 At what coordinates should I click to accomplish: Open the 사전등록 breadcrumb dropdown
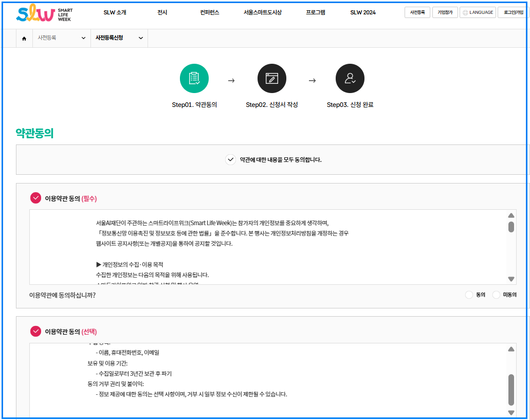point(61,38)
